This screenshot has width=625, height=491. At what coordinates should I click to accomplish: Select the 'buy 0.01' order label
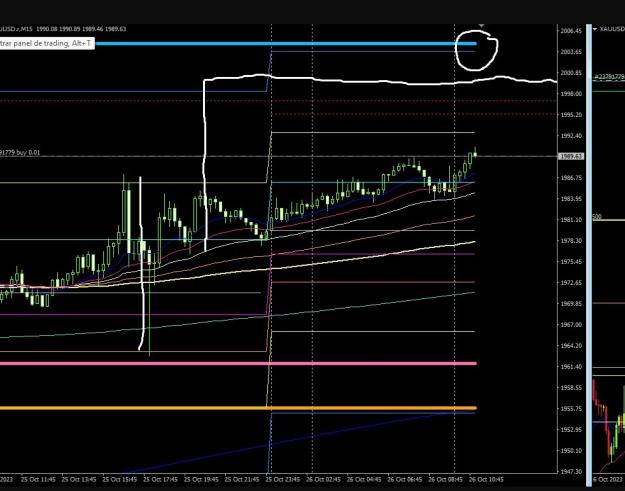28,152
